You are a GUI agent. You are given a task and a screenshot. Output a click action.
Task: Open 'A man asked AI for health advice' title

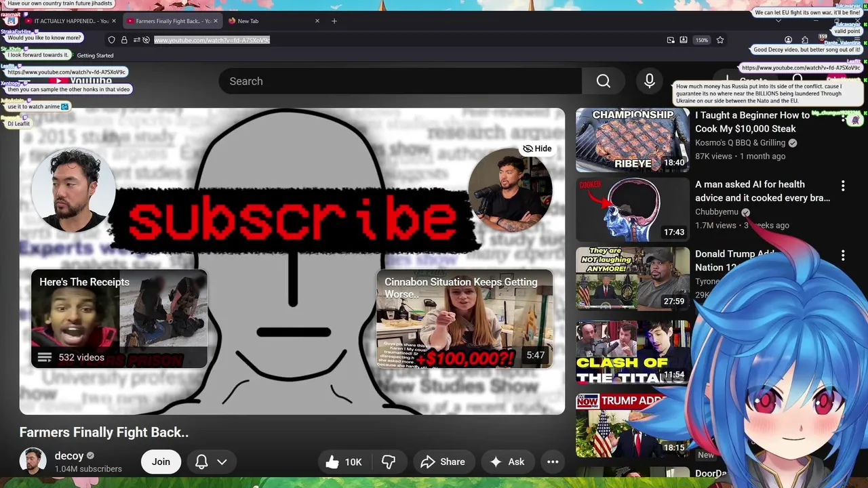point(762,191)
